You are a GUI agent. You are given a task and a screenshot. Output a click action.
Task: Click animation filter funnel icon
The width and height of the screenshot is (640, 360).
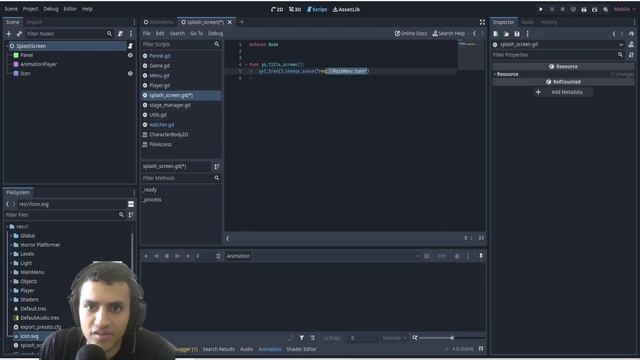click(302, 338)
